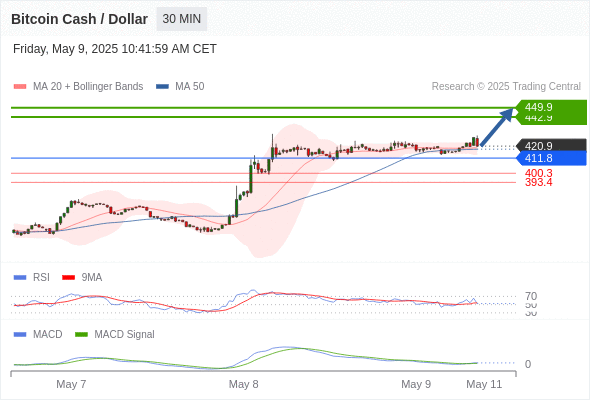The width and height of the screenshot is (590, 400).
Task: Click the blue upward trend arrow
Action: point(497,127)
